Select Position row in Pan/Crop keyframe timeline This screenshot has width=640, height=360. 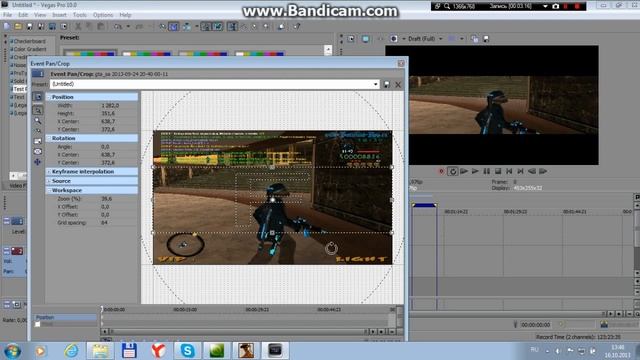pyautogui.click(x=64, y=317)
